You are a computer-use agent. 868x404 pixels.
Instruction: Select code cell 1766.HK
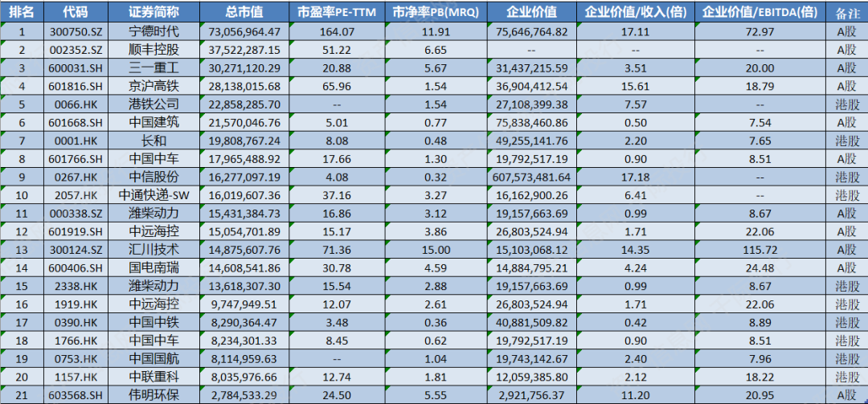76,341
